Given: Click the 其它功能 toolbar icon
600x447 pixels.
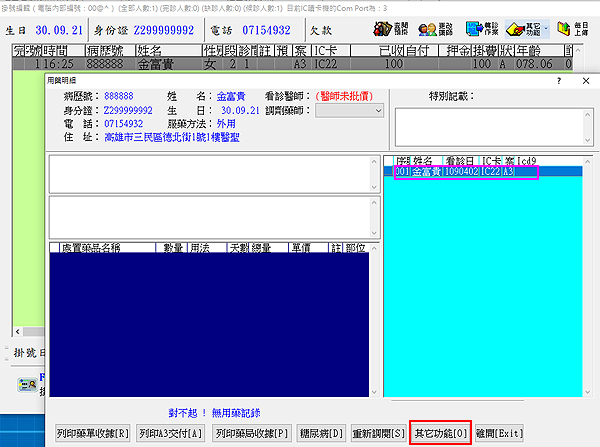Looking at the screenshot, I should (x=520, y=30).
